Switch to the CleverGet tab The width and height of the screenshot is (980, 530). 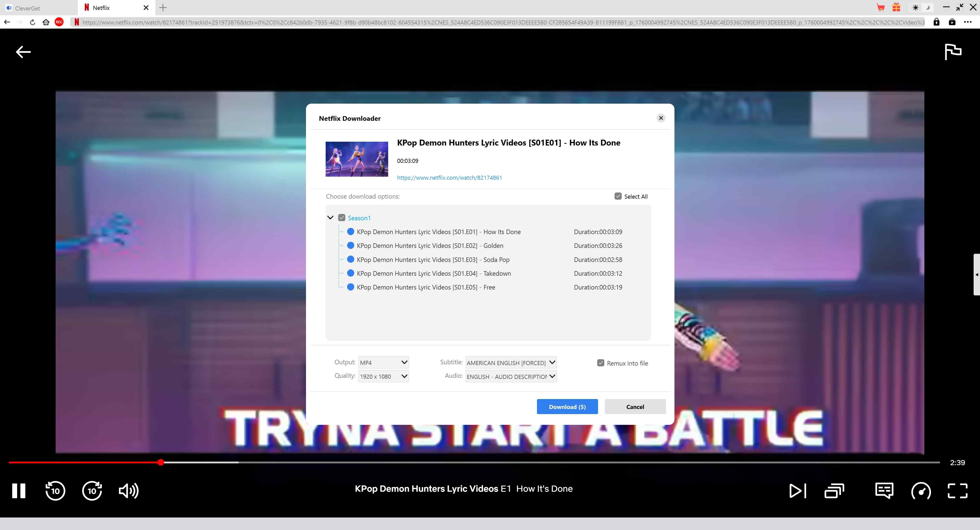point(27,8)
